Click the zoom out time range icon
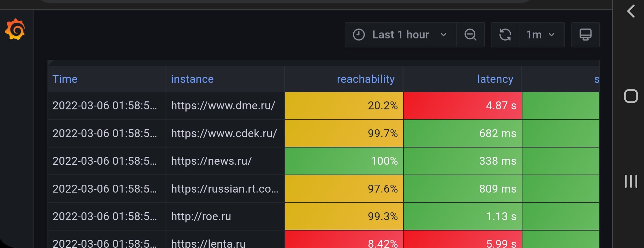Image resolution: width=644 pixels, height=248 pixels. click(x=470, y=35)
